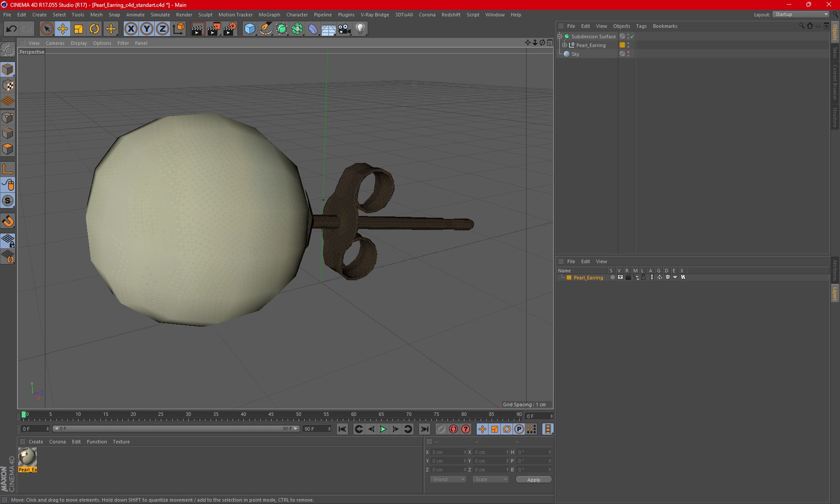
Task: Click the Apply button in coordinates panel
Action: click(534, 480)
